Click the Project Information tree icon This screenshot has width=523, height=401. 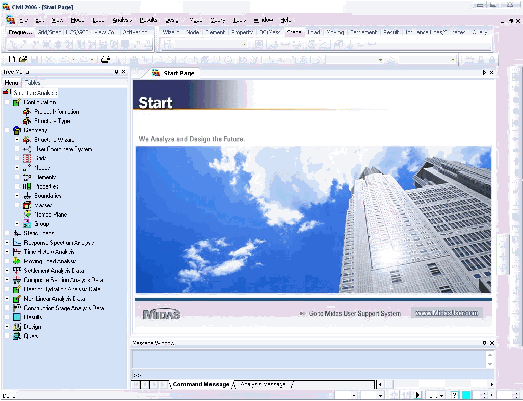[x=27, y=112]
